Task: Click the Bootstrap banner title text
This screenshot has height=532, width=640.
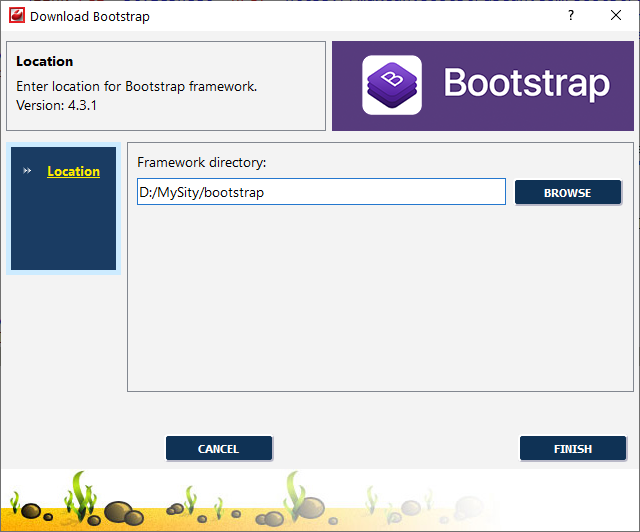Action: tap(527, 83)
